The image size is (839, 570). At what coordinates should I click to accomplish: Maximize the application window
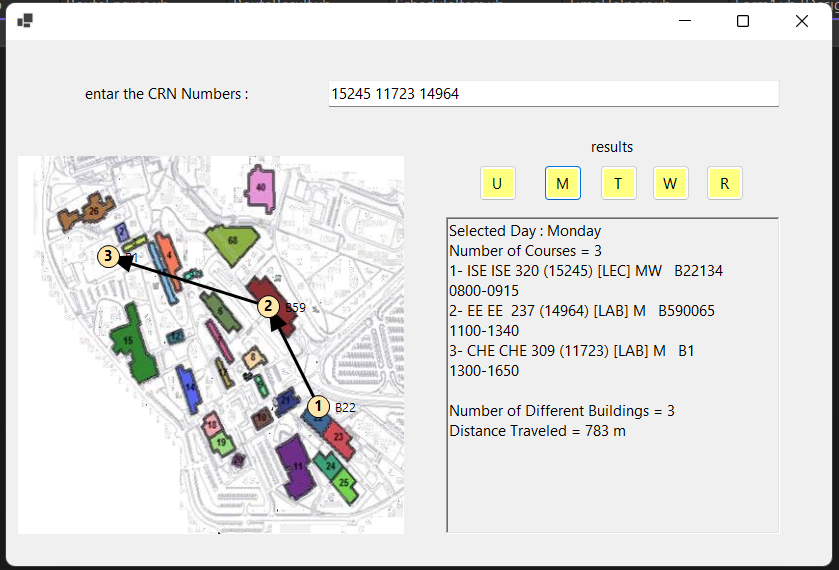click(743, 21)
